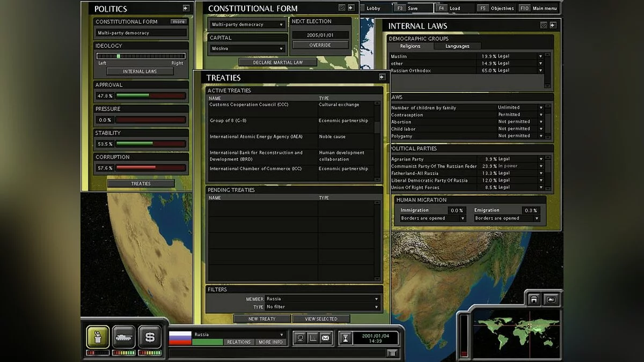Image resolution: width=644 pixels, height=362 pixels.
Task: Click the home icon above the minimap
Action: 533,299
